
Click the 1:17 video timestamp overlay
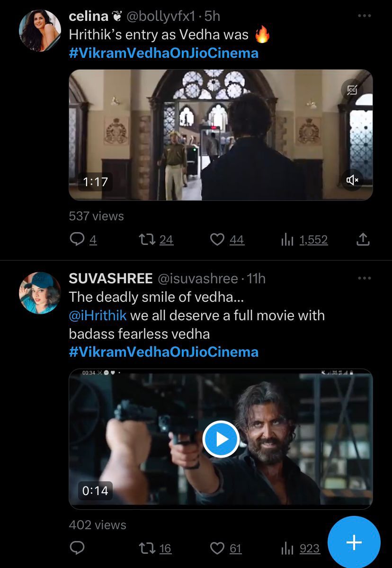(95, 181)
